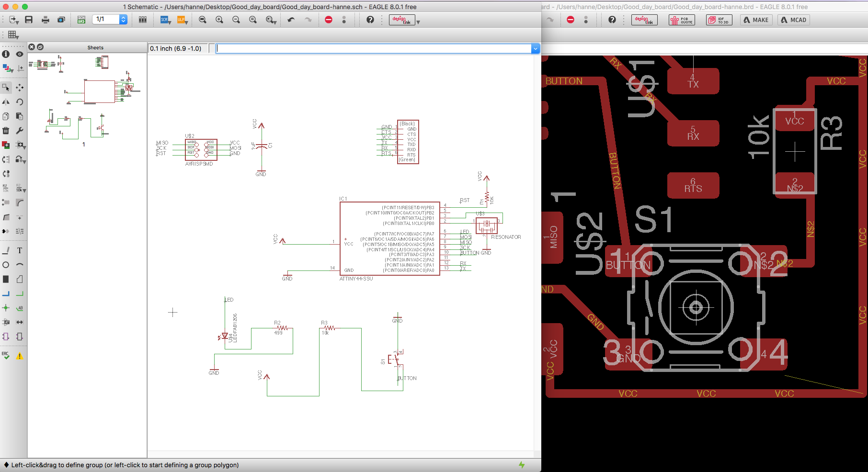Click the lightning status icon
The image size is (868, 472).
pos(522,465)
